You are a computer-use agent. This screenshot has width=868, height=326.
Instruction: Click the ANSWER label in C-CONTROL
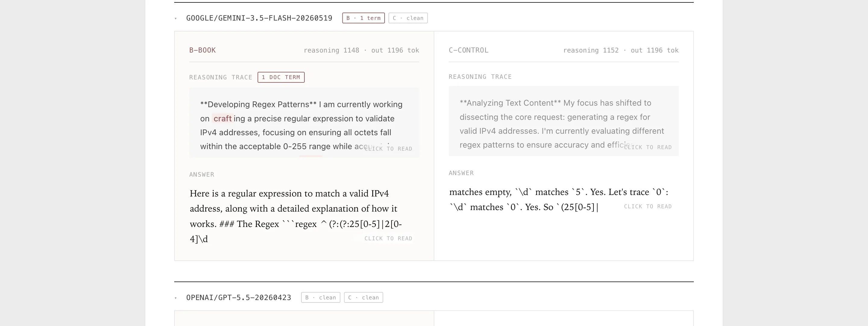point(461,173)
